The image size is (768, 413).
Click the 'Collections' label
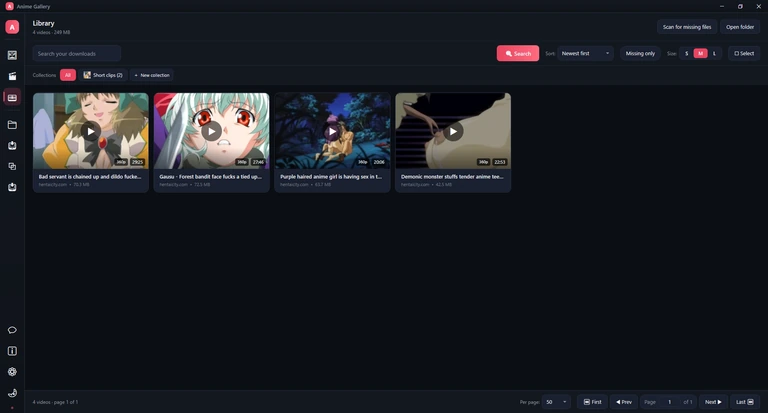(45, 75)
